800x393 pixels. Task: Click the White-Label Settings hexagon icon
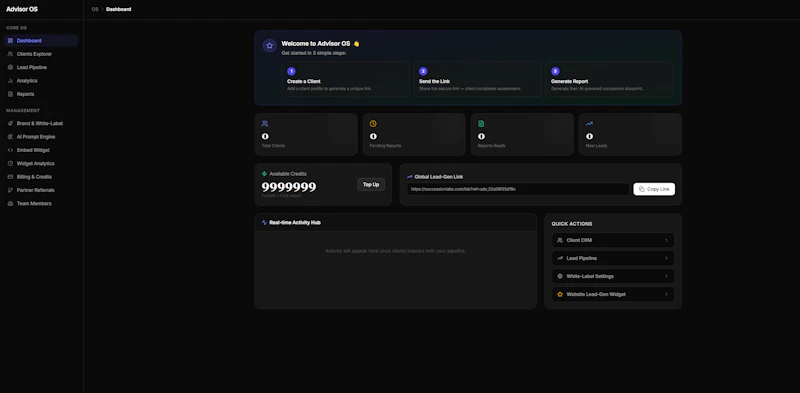[x=560, y=276]
